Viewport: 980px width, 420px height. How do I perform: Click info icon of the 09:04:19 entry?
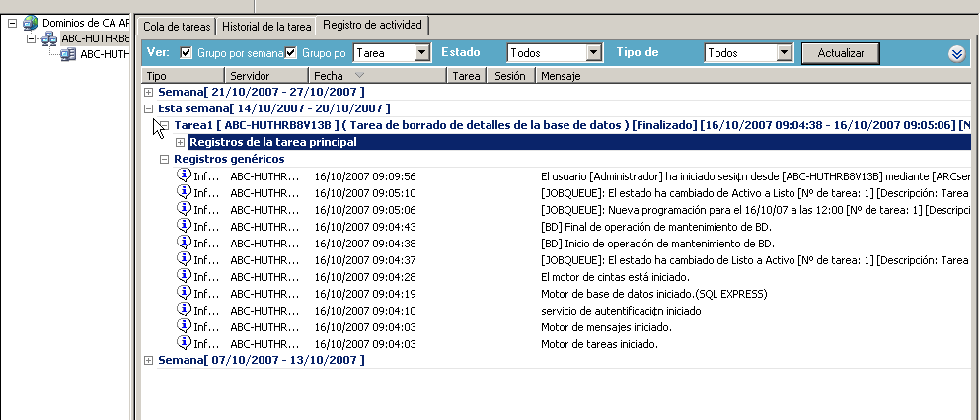click(x=184, y=293)
